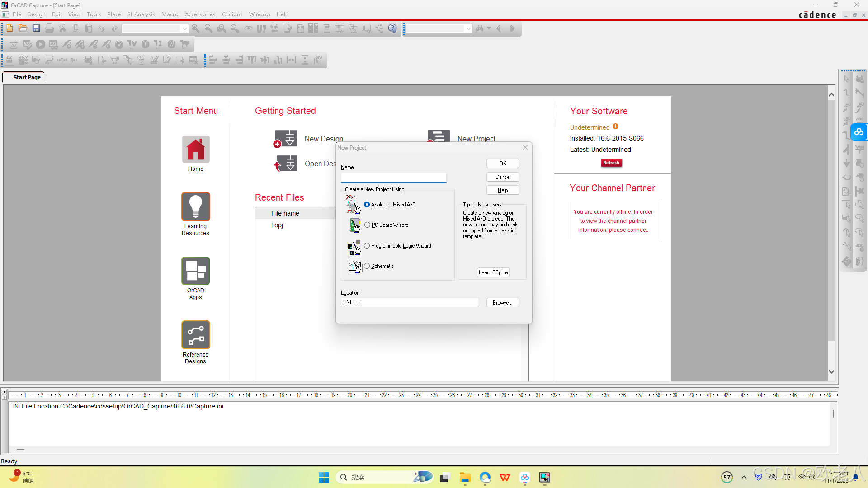This screenshot has width=868, height=488.
Task: Click the New document toolbar icon
Action: (x=9, y=28)
